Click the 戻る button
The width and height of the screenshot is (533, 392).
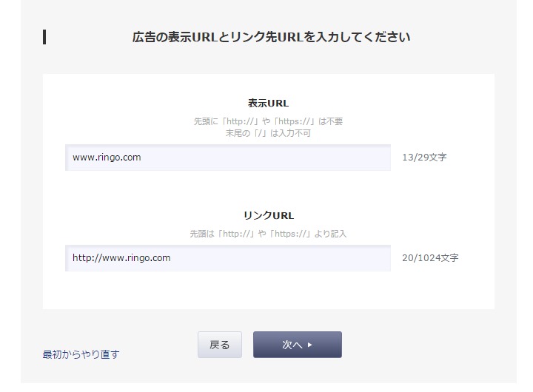220,345
